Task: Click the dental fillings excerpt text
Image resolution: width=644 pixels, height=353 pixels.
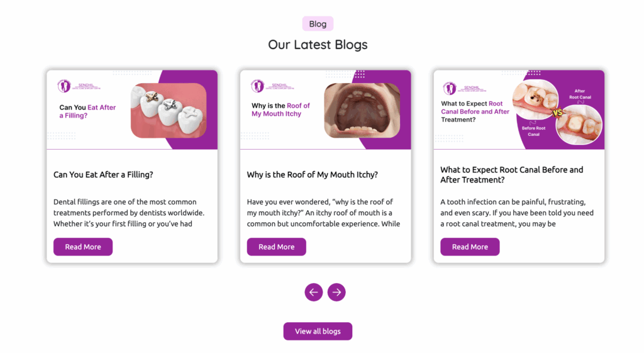Action: [129, 213]
